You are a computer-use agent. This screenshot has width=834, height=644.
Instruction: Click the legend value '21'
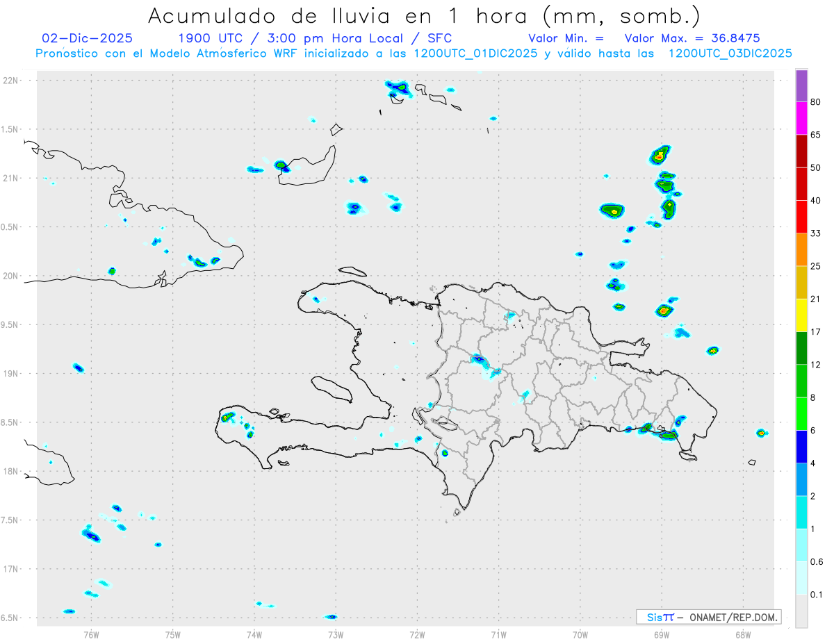816,299
